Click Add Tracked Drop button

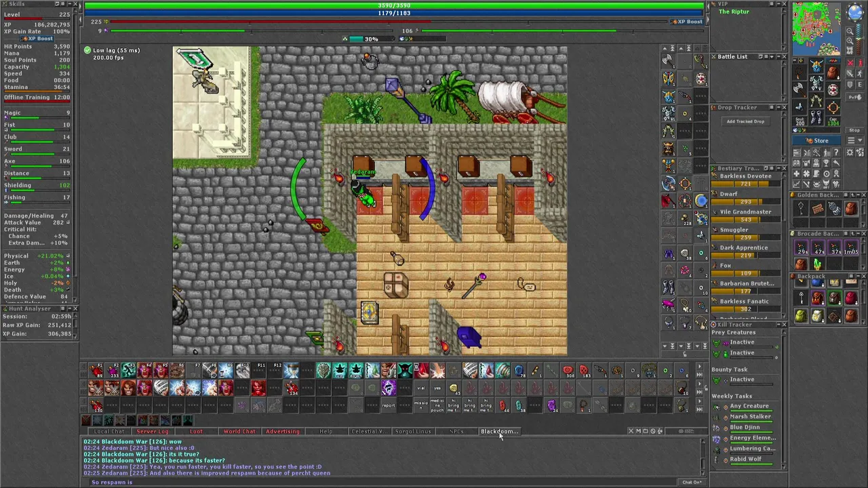click(x=745, y=121)
